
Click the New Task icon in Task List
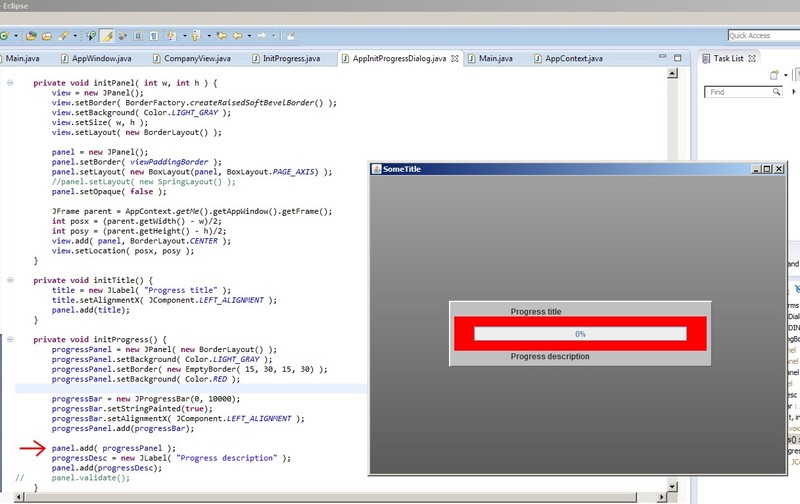[774, 75]
